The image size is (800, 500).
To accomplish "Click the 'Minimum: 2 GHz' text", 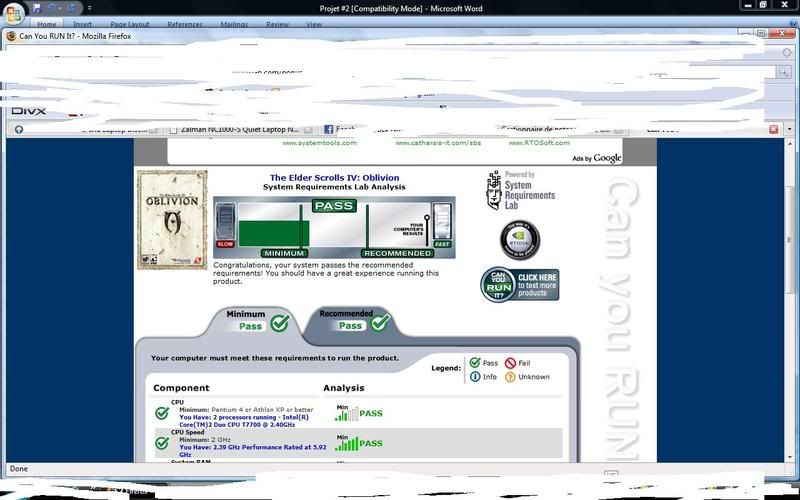I will (x=205, y=439).
